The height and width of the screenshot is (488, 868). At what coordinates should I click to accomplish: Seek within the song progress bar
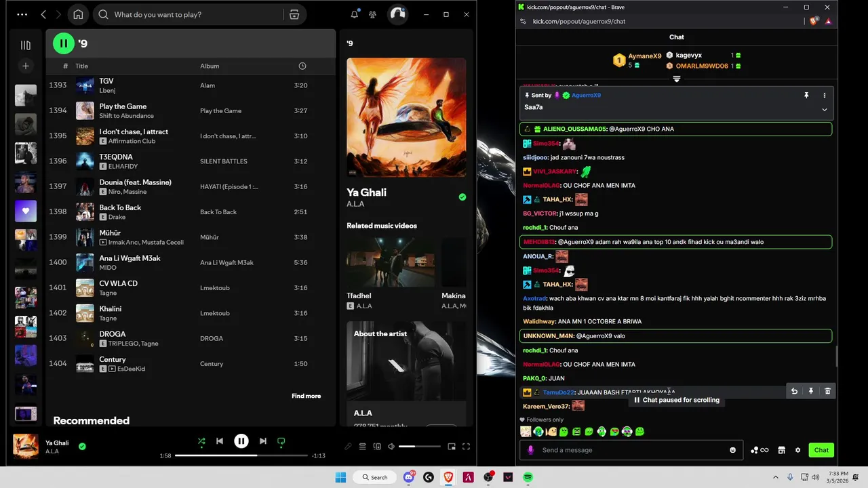(241, 455)
